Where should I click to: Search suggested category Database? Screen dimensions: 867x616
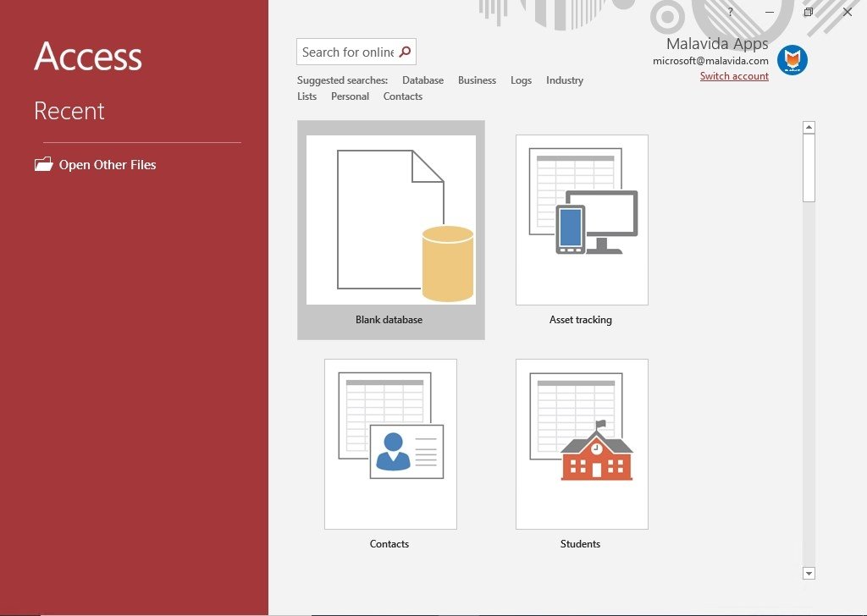[422, 80]
